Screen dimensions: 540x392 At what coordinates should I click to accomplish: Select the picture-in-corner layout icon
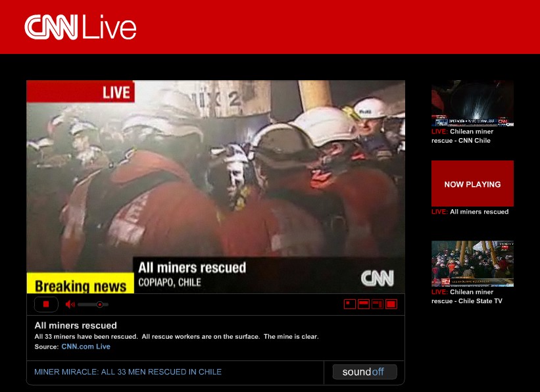point(378,304)
